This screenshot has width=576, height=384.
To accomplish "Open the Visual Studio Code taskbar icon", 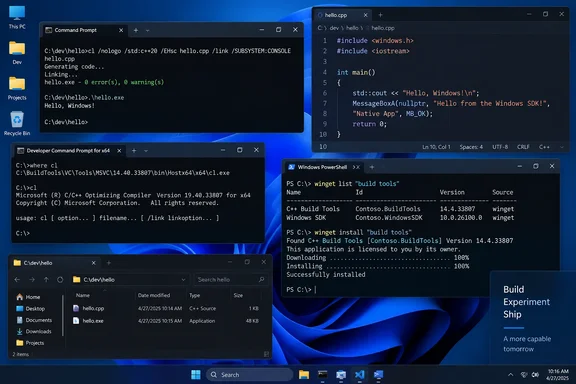I will tap(359, 374).
